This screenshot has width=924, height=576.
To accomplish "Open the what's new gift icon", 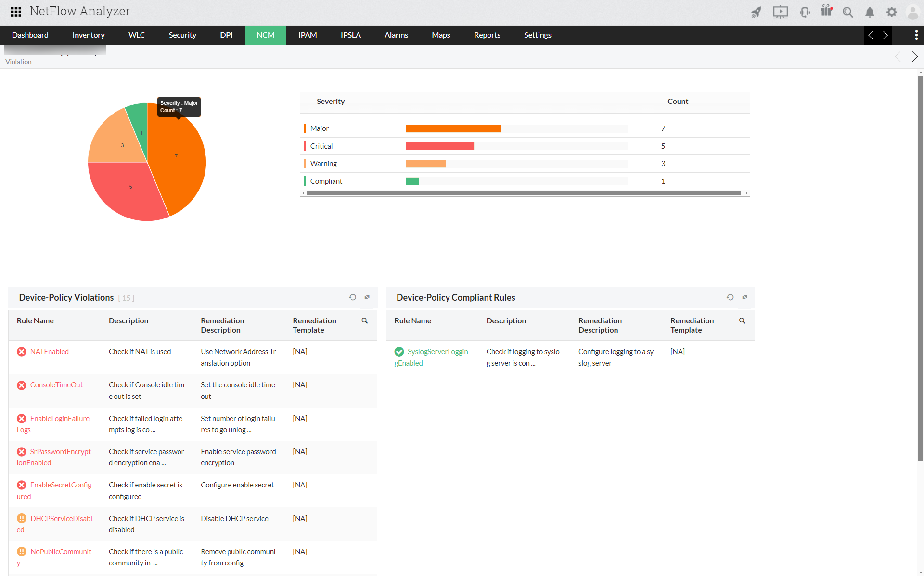I will point(826,12).
